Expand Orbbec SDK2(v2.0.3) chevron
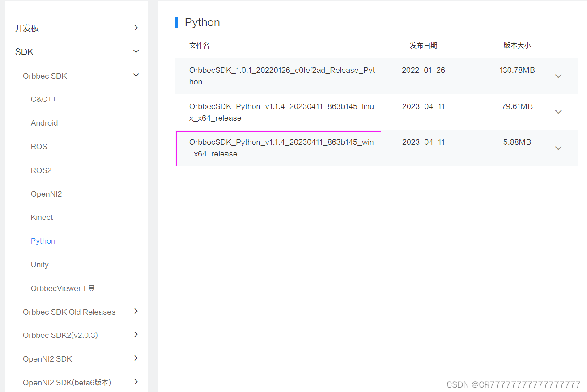The width and height of the screenshot is (587, 392). point(136,335)
